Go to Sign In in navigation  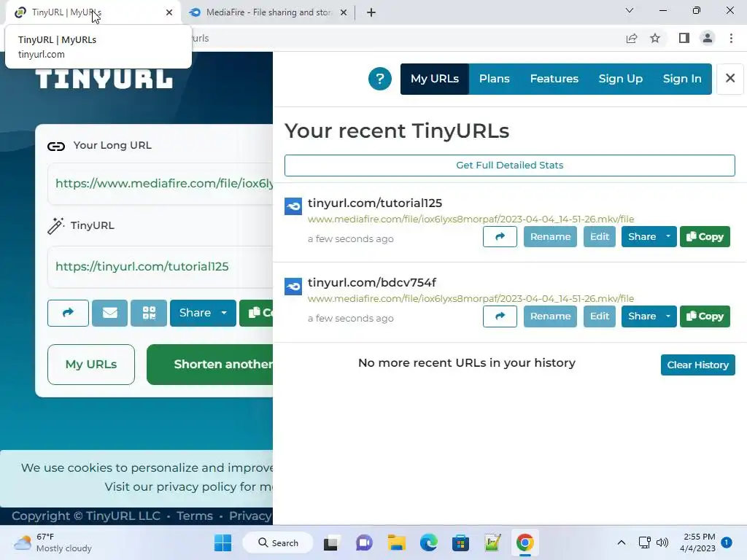click(x=682, y=79)
